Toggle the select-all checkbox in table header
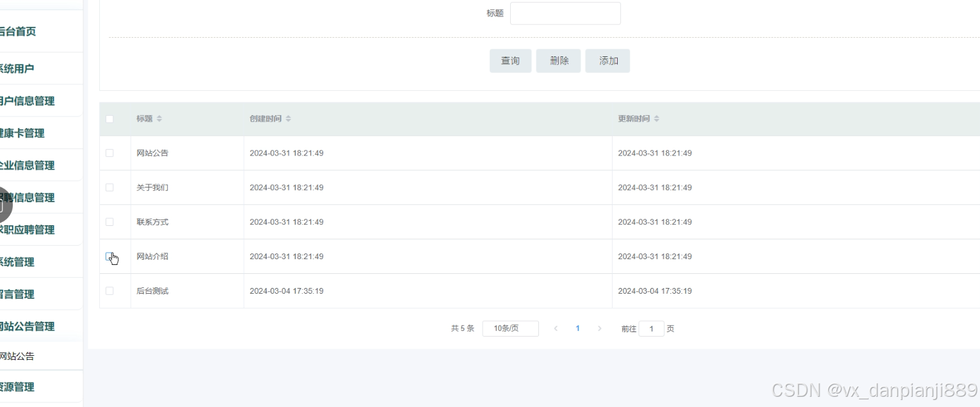The width and height of the screenshot is (980, 407). [109, 119]
